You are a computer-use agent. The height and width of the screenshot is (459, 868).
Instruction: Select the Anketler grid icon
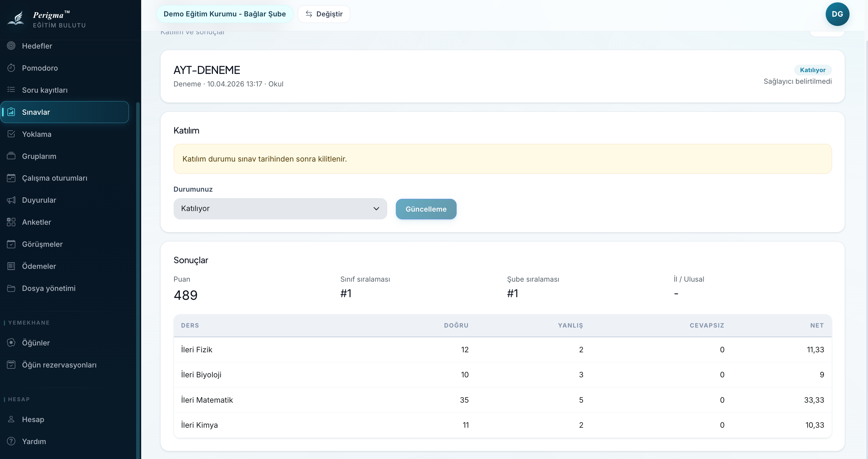point(11,222)
